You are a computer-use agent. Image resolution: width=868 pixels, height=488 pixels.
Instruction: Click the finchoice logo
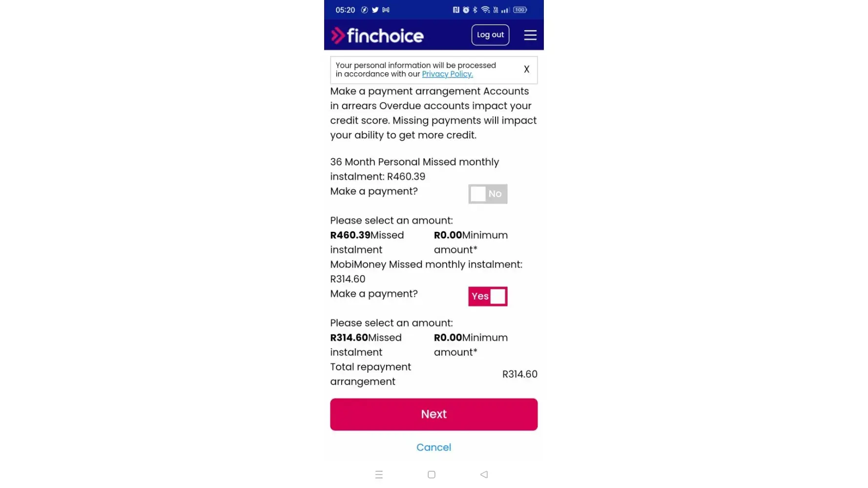(377, 35)
